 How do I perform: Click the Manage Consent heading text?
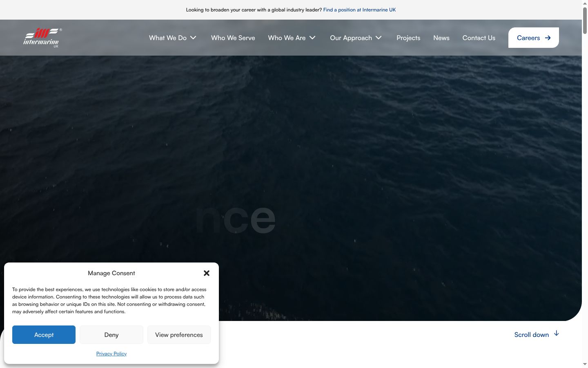111,273
